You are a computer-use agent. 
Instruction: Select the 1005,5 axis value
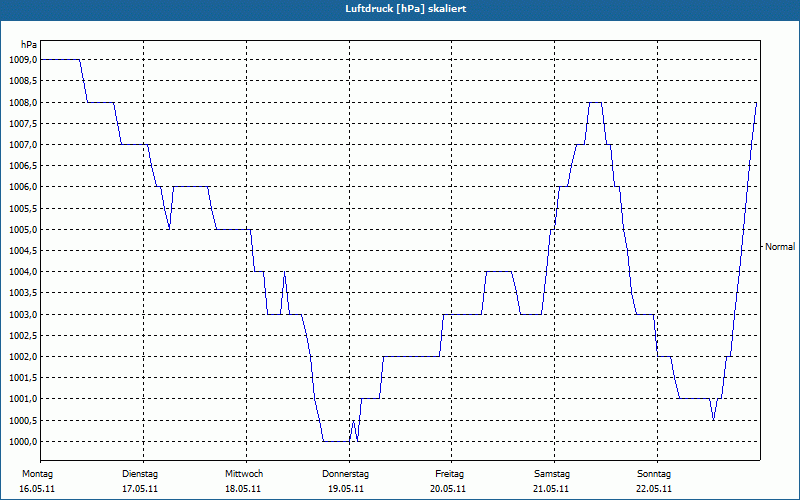click(x=23, y=208)
